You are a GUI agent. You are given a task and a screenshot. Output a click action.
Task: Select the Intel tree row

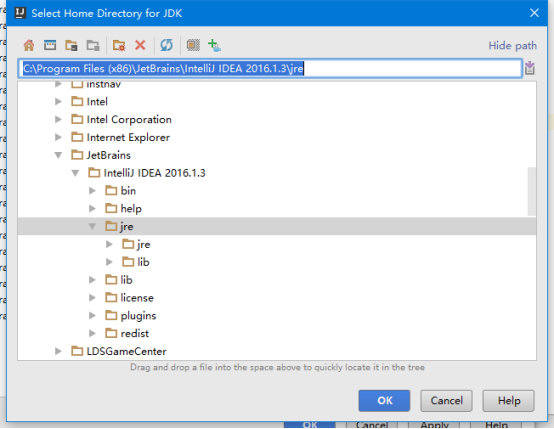click(x=277, y=102)
